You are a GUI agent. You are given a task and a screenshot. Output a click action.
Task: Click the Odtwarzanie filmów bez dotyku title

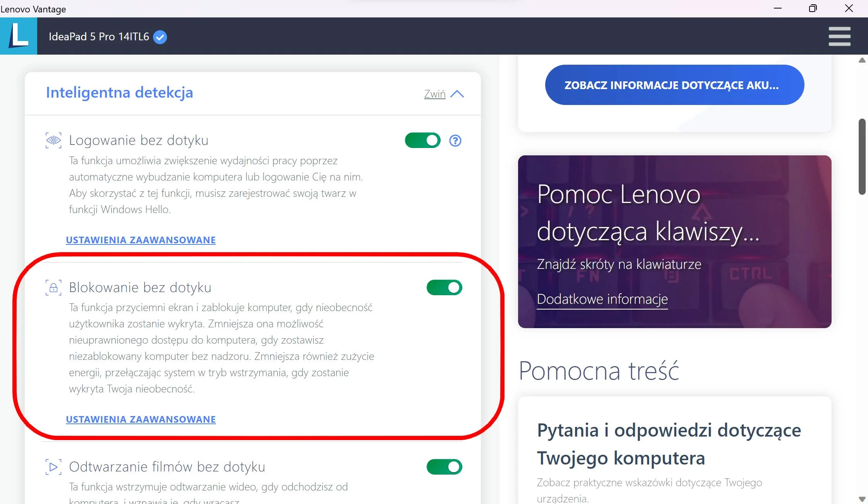[x=167, y=467]
